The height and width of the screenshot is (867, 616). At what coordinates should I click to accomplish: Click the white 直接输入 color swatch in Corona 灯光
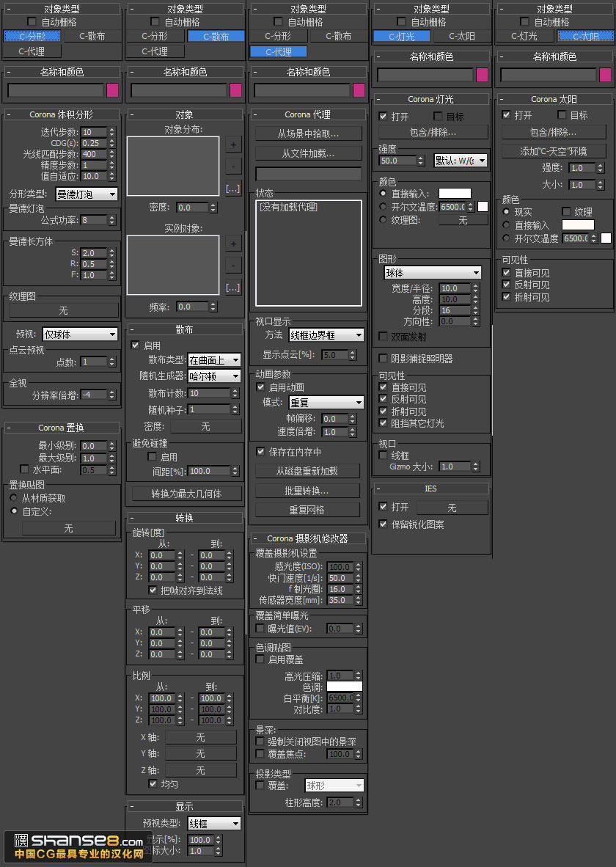(455, 193)
